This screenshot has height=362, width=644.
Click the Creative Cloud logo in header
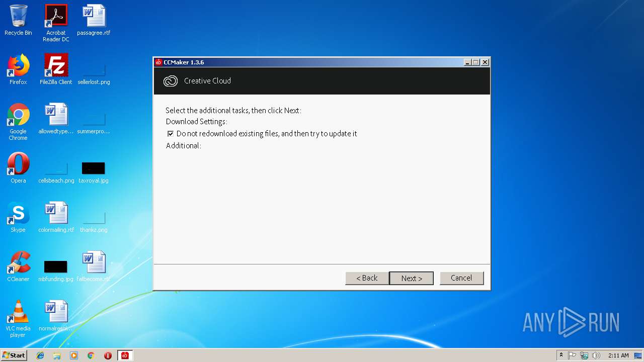coord(171,81)
